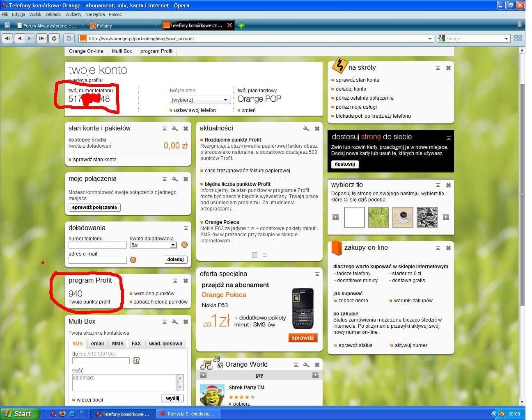Show previous background thumbnails in wybierz tło
This screenshot has height=420, width=532.
click(335, 217)
